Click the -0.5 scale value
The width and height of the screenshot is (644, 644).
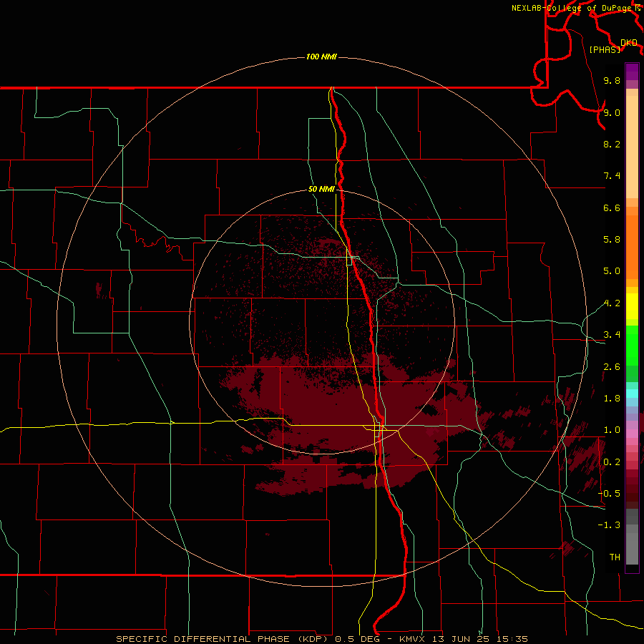click(609, 494)
